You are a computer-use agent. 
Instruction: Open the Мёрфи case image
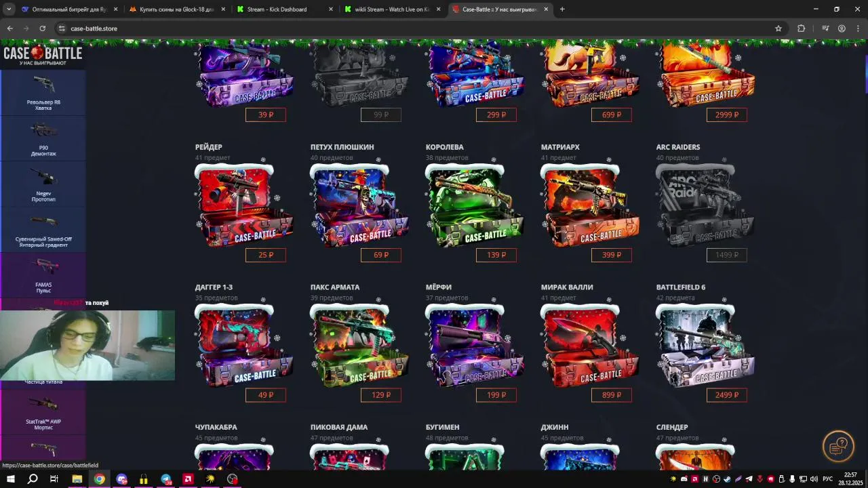[475, 345]
